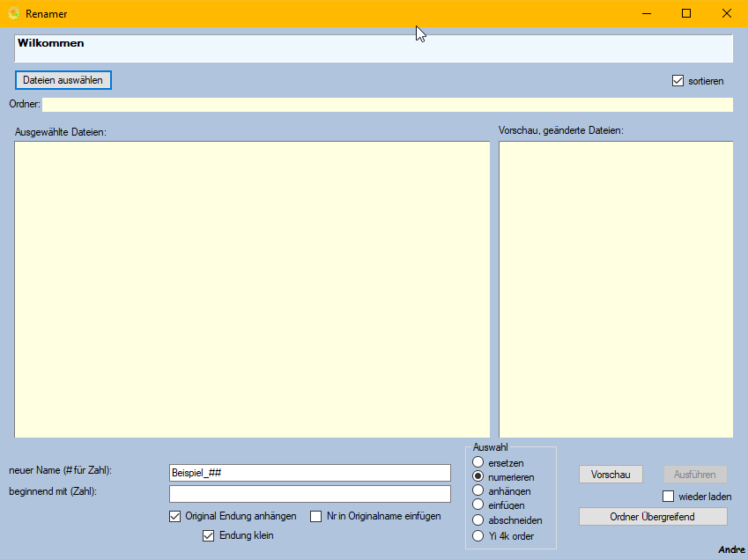Image resolution: width=748 pixels, height=560 pixels.
Task: Disable Original Endung anhängen checkbox
Action: (174, 516)
